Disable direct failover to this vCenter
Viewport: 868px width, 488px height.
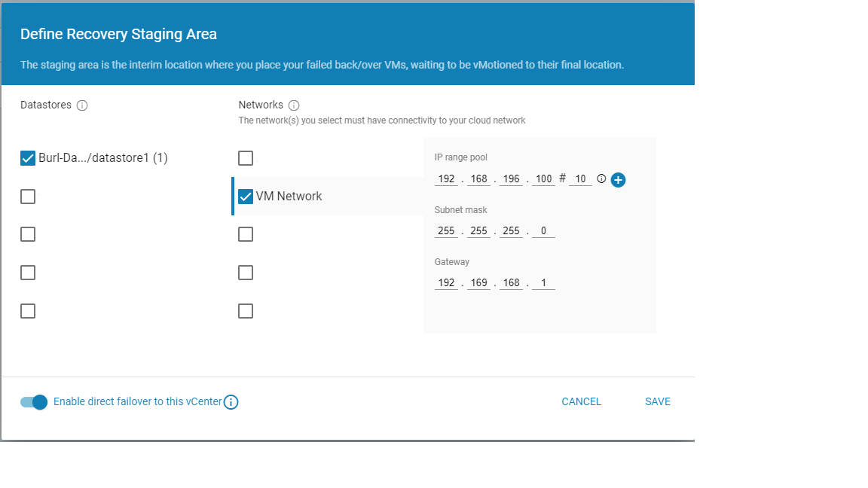coord(33,402)
